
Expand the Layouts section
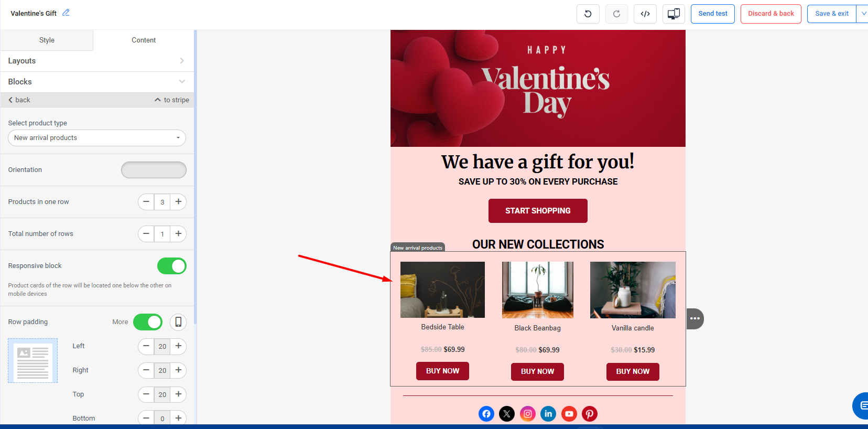[x=97, y=61]
